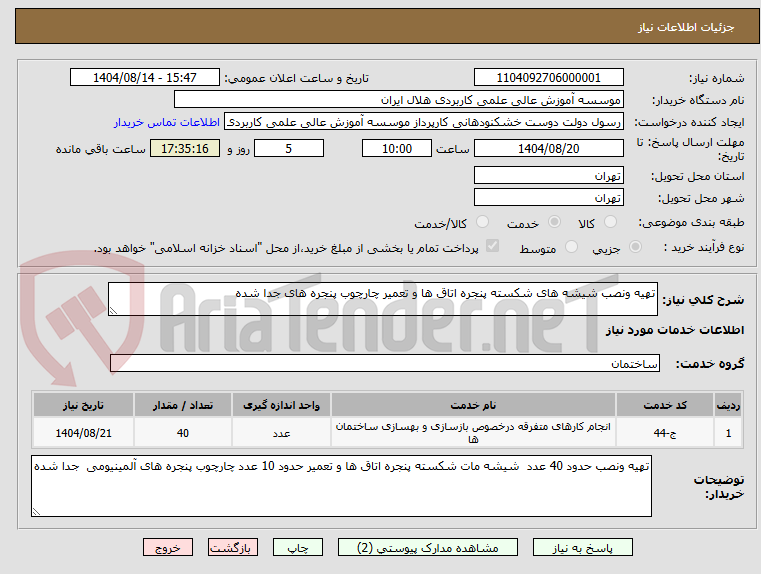The image size is (761, 574).
Task: Click the deadline hour field 10:00
Action: click(397, 148)
